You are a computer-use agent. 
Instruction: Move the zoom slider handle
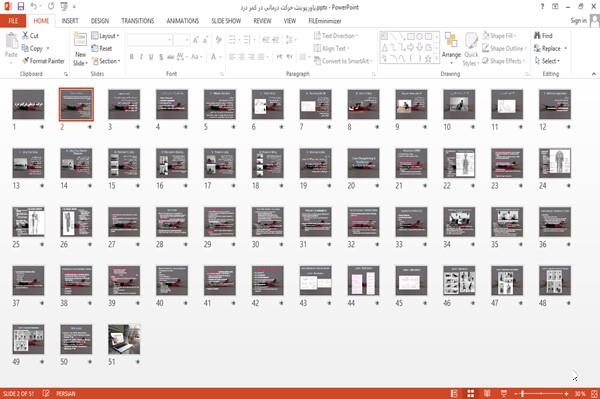[522, 394]
